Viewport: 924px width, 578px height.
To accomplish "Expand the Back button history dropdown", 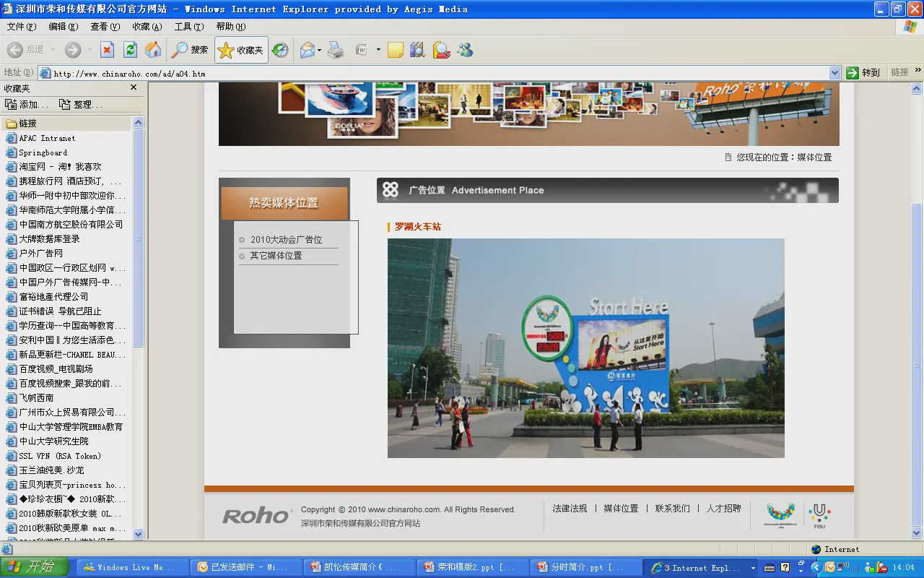I will tap(52, 50).
